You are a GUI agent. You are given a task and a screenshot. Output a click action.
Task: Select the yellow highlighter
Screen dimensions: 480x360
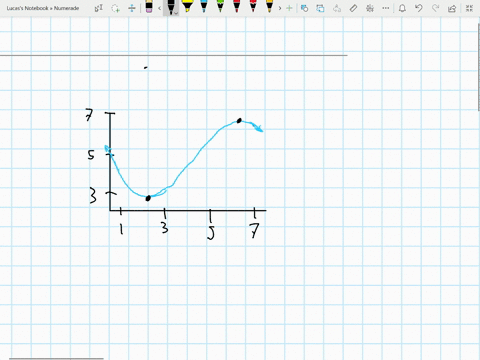[187, 7]
